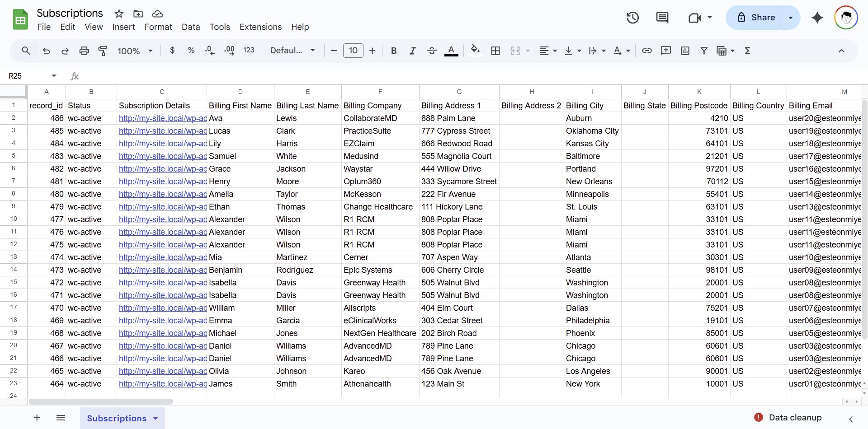Click the horizontal scrollbar thumb
868x429 pixels.
[101, 401]
